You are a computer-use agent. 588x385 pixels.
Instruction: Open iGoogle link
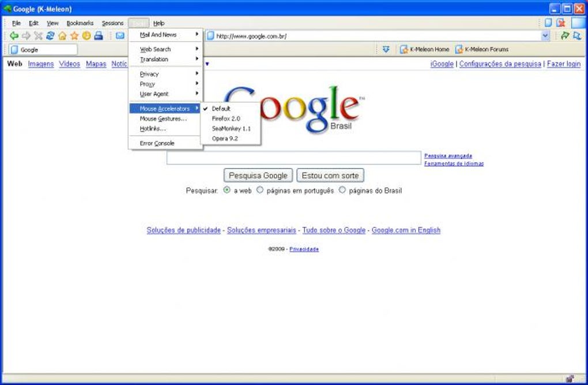pos(442,64)
